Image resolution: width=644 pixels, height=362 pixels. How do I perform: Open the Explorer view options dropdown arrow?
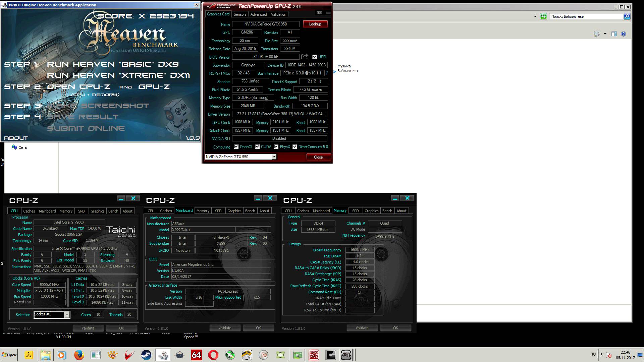pyautogui.click(x=605, y=34)
